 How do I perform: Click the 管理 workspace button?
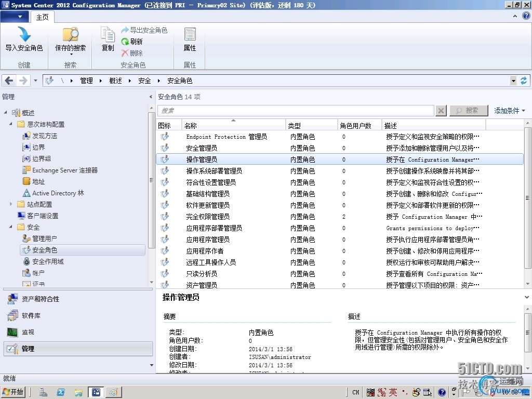click(x=78, y=349)
